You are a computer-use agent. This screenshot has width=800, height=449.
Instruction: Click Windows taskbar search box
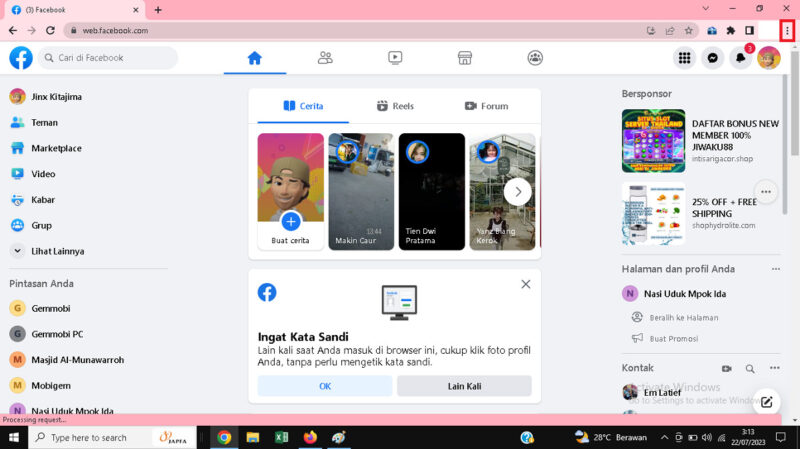tap(112, 437)
